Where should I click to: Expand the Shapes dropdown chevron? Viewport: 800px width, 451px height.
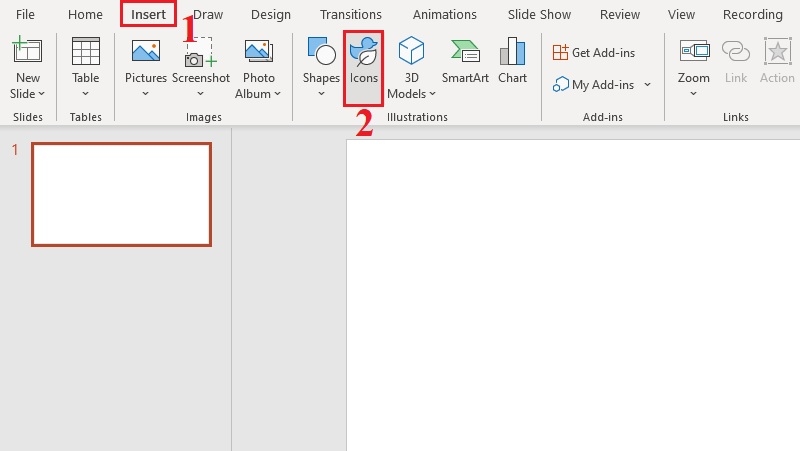321,93
